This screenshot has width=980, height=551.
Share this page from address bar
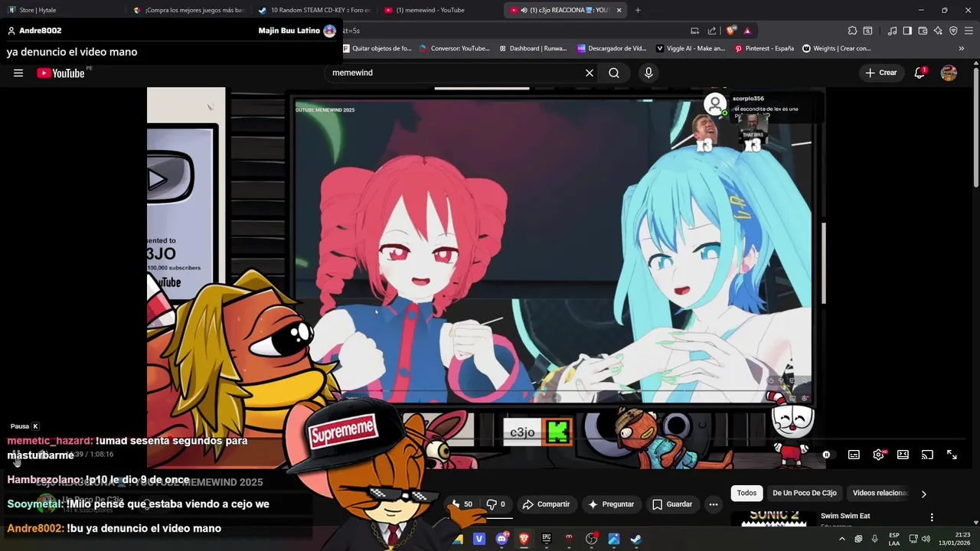pyautogui.click(x=712, y=31)
